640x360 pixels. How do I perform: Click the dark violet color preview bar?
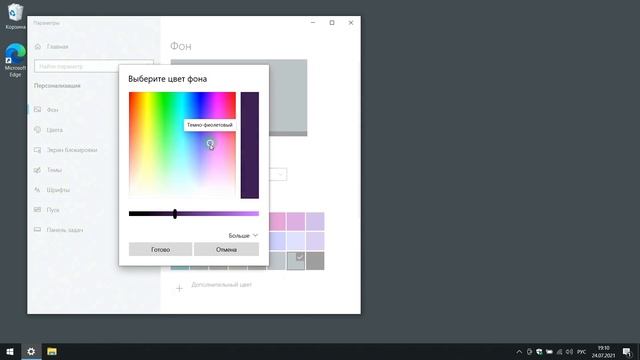(250, 145)
